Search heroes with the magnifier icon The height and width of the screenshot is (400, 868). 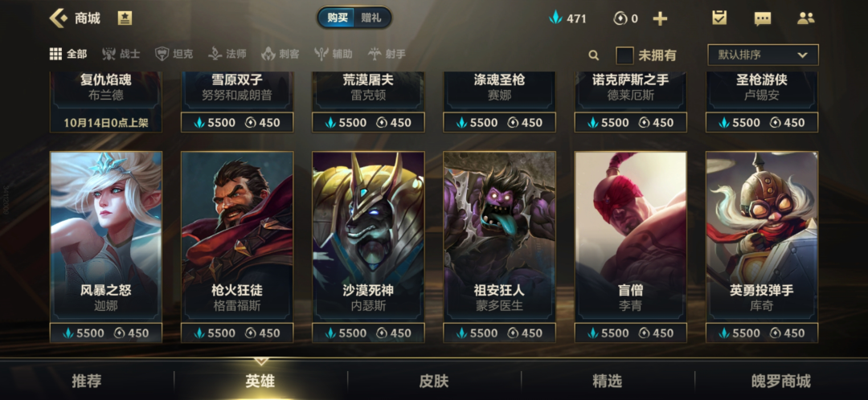tap(593, 55)
